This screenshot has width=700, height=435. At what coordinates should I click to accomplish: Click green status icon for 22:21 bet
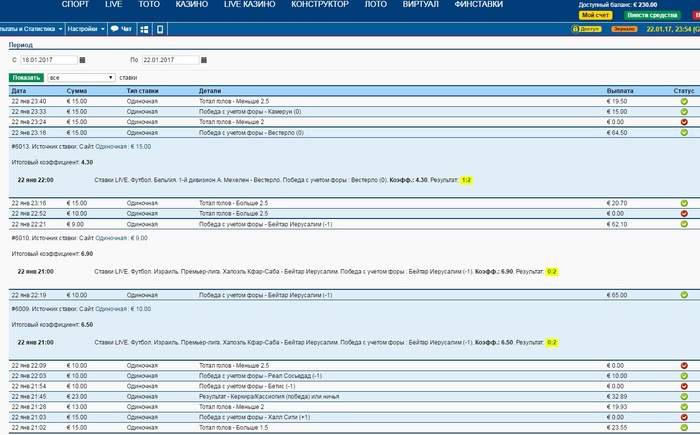684,224
